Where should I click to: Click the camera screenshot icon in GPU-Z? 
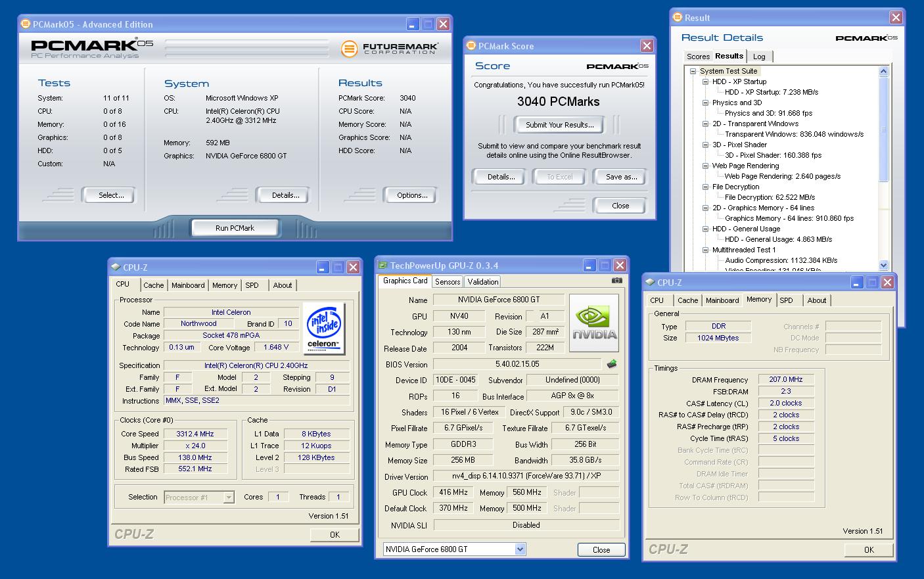click(x=616, y=281)
